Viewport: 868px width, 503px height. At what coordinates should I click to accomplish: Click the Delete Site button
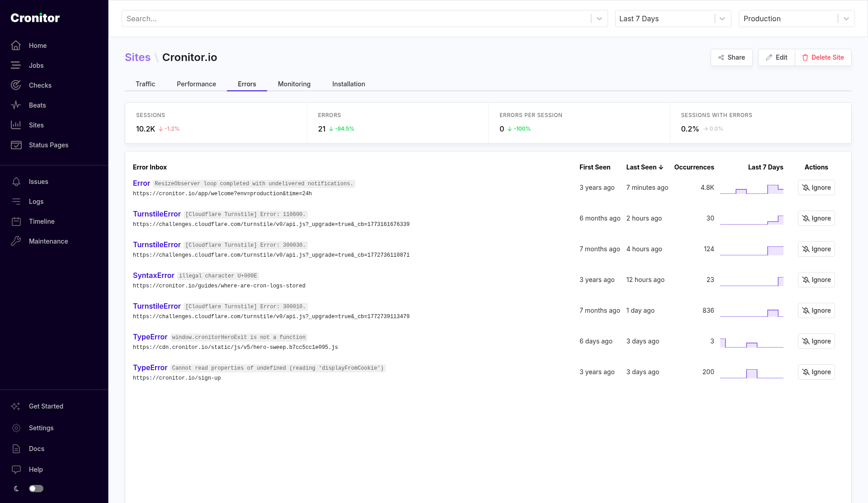pos(823,57)
